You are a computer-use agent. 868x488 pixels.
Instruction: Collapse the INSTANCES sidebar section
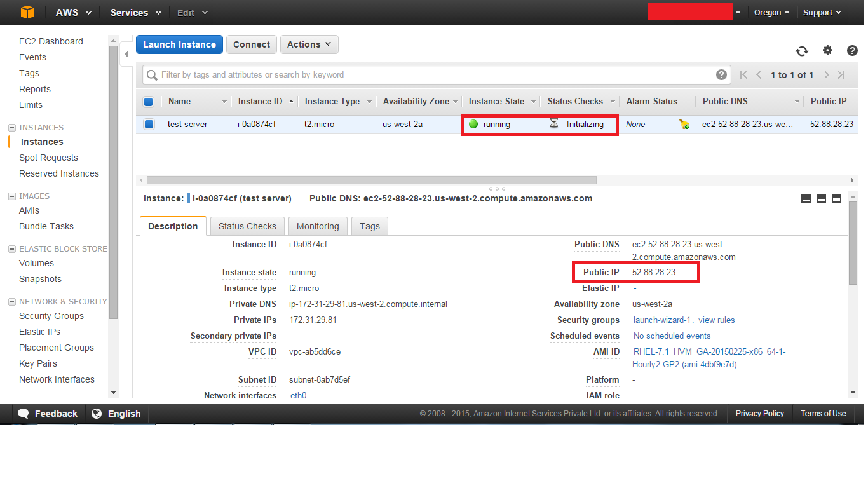[12, 128]
